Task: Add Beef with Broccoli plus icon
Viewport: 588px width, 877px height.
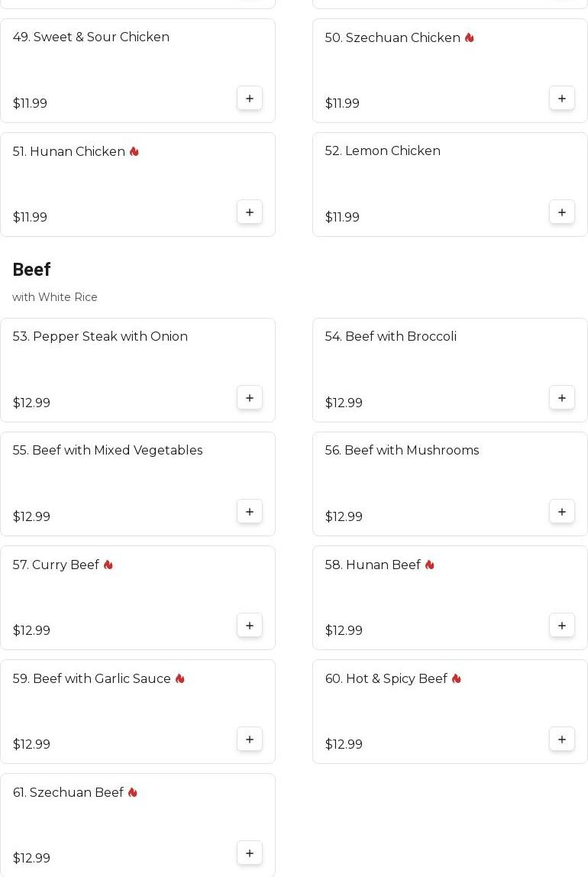Action: [562, 398]
